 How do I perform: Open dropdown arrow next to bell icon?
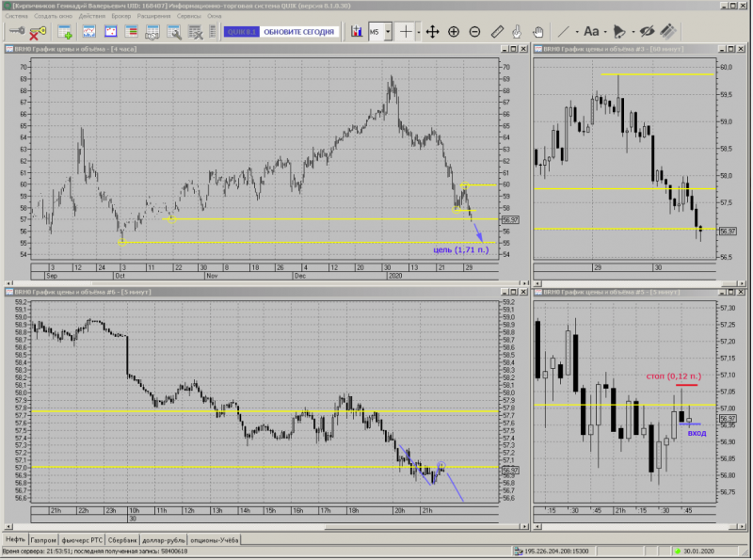633,32
